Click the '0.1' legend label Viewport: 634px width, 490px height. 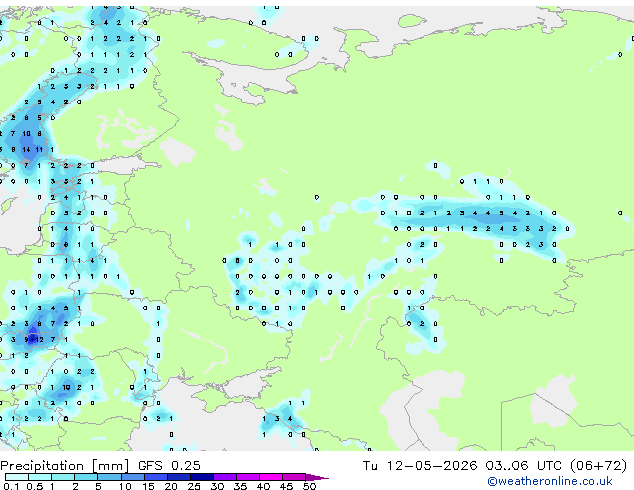[x=11, y=486]
